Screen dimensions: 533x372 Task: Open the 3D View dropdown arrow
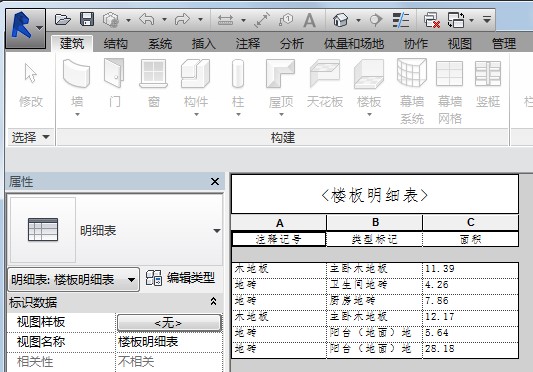(358, 20)
